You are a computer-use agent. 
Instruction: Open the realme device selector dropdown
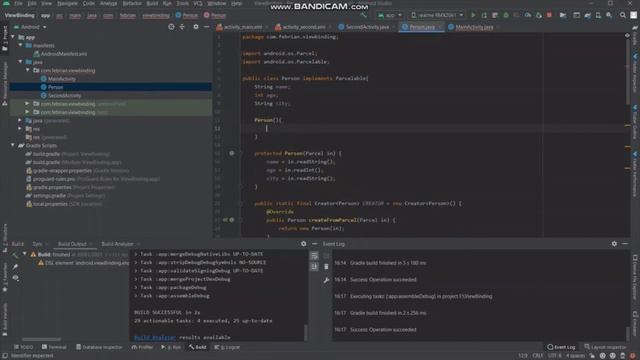pyautogui.click(x=437, y=15)
